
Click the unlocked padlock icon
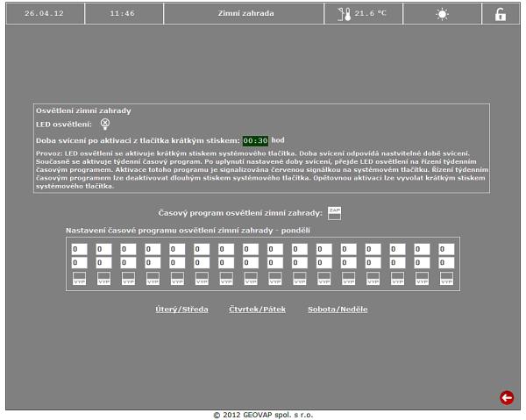501,14
